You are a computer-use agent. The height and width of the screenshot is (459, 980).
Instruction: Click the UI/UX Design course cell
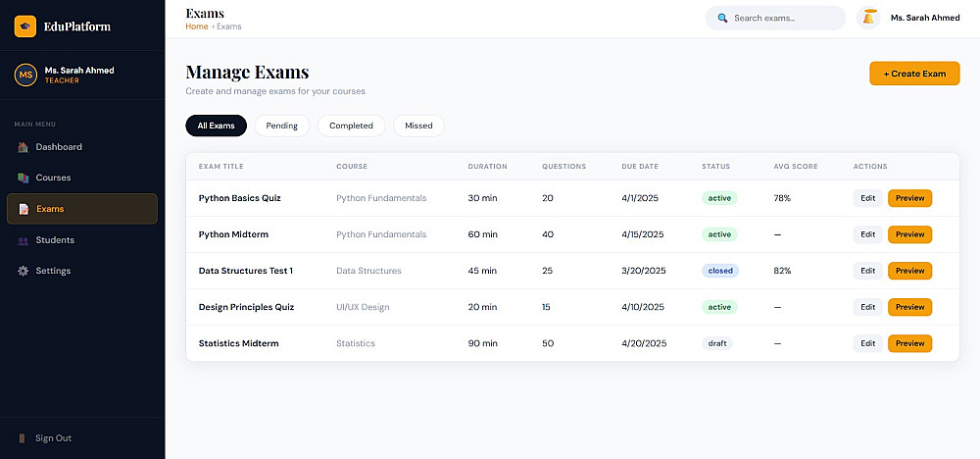pos(363,307)
